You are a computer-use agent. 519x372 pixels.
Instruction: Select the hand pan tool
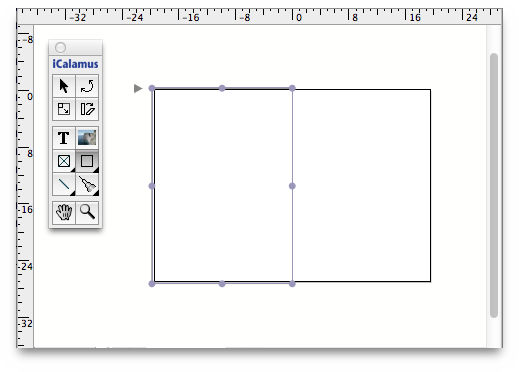click(64, 212)
